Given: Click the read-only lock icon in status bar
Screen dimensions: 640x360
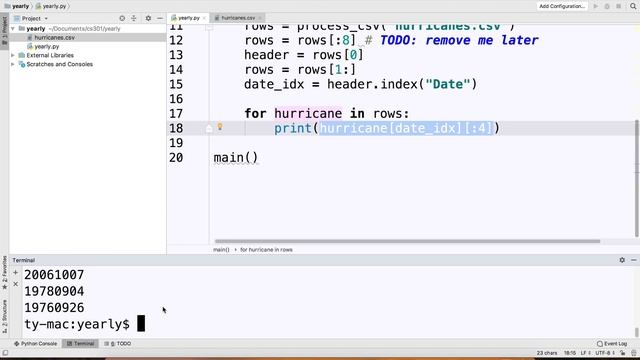Looking at the screenshot, I should click(623, 353).
